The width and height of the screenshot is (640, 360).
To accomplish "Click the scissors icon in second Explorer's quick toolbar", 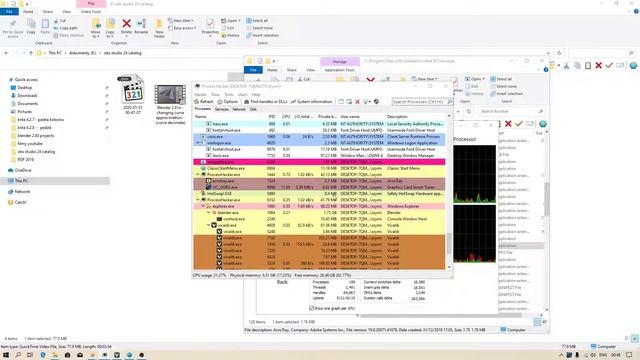I will coord(567,65).
